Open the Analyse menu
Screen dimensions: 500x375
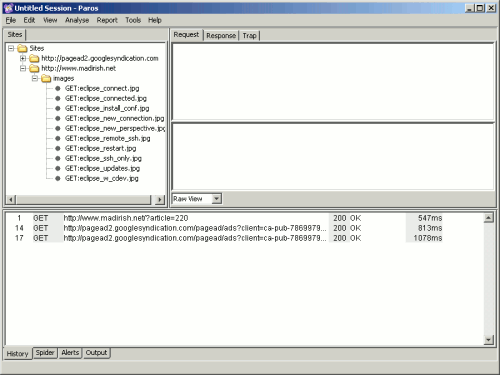(77, 20)
